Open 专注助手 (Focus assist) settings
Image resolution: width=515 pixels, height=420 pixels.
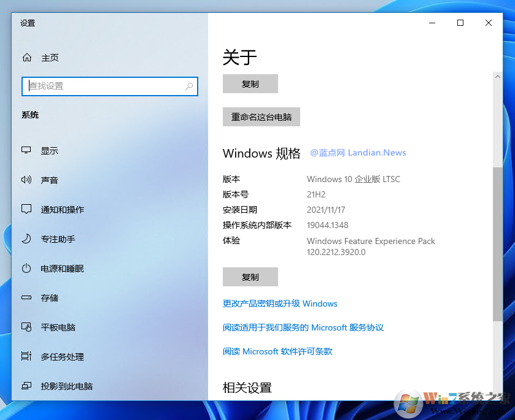pyautogui.click(x=54, y=239)
